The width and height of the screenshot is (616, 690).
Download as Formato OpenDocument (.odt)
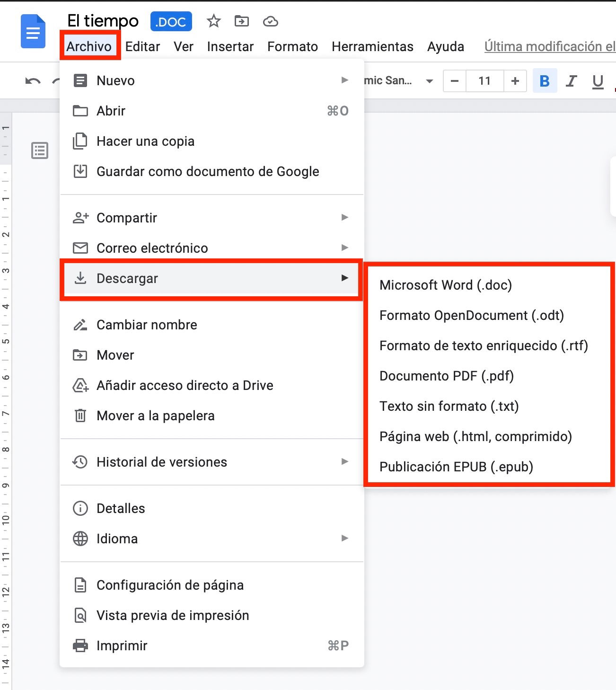pos(489,315)
